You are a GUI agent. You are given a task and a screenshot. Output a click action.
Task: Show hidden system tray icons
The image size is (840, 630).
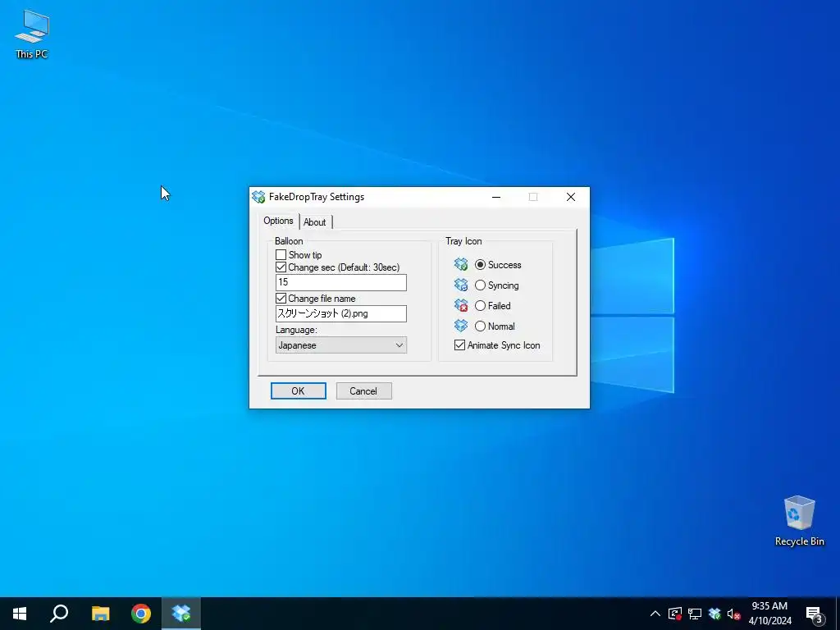[x=655, y=614]
